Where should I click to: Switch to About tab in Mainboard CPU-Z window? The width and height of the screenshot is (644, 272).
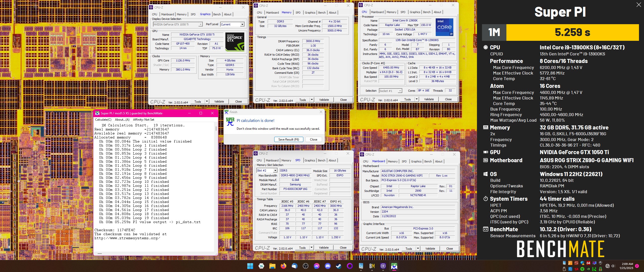(x=439, y=161)
